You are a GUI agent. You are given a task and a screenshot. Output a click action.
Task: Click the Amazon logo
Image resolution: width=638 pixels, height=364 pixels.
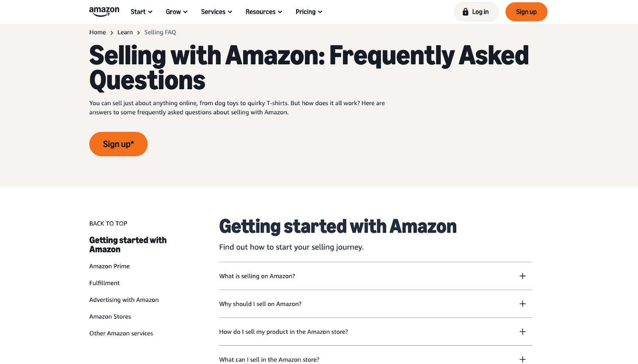click(104, 12)
